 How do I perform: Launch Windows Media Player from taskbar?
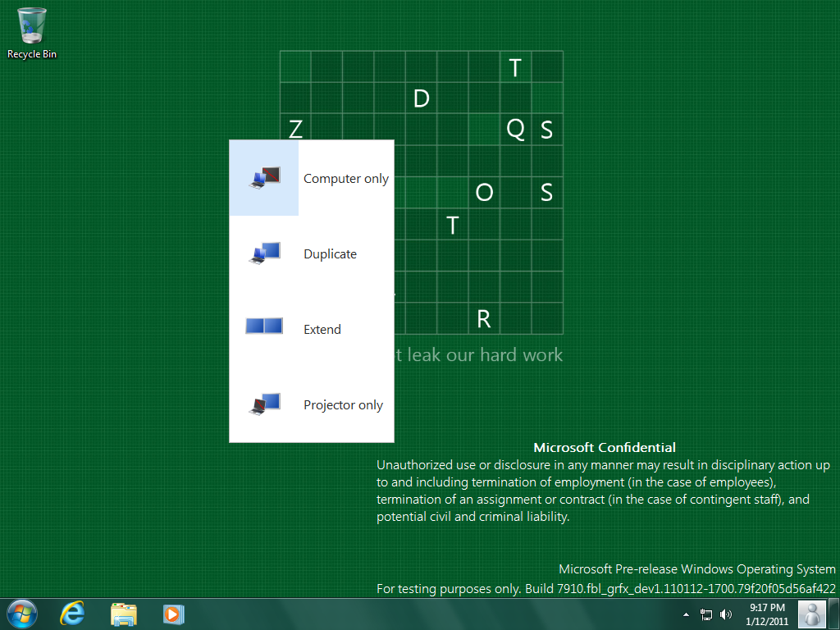pyautogui.click(x=173, y=614)
